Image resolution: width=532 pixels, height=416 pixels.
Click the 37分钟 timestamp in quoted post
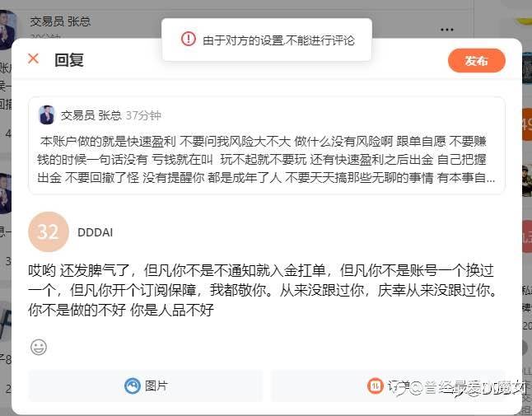143,115
